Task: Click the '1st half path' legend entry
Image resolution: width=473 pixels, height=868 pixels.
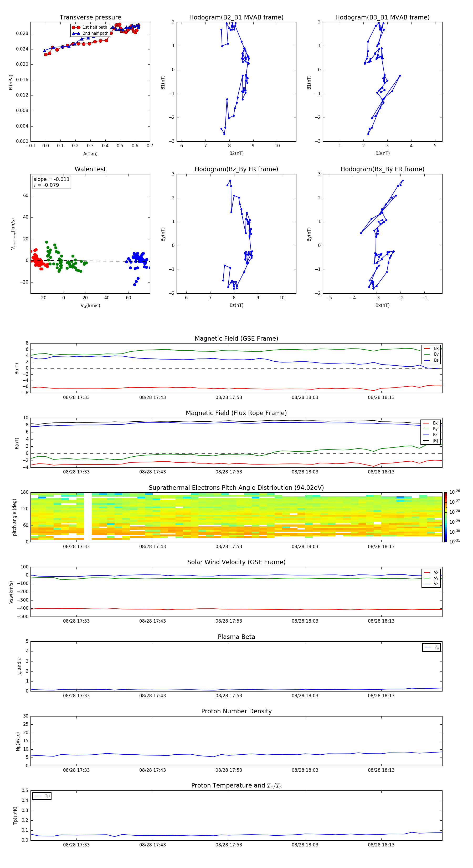Action: pos(90,27)
